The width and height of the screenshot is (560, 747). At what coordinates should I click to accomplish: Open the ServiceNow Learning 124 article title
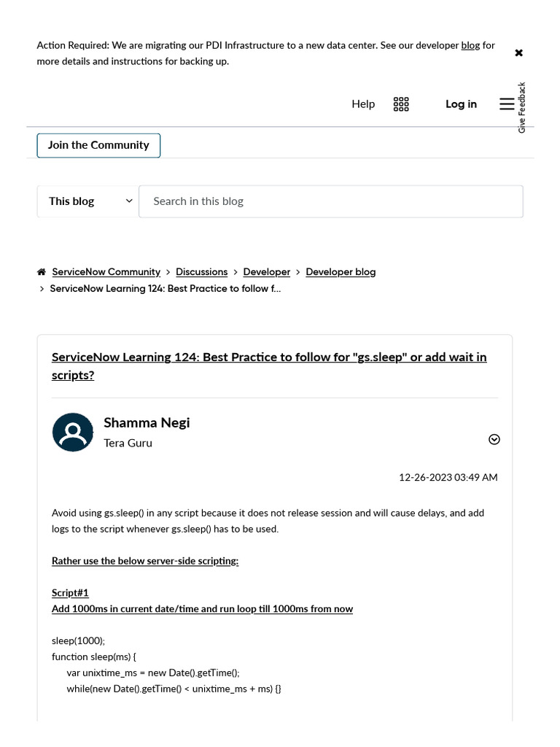coord(269,366)
